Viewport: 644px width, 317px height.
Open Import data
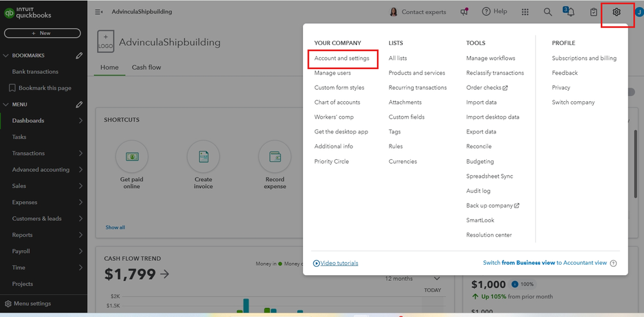click(x=482, y=102)
